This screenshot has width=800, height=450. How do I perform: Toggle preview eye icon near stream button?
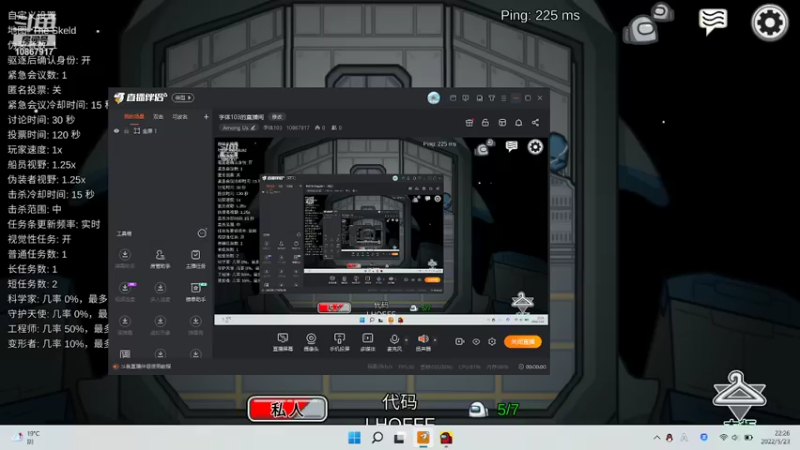476,341
